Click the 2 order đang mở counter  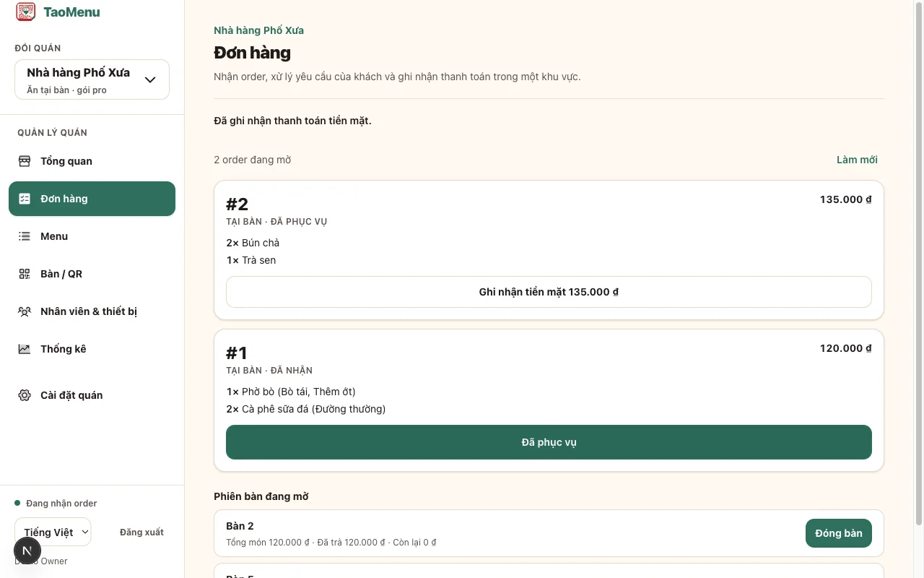(x=253, y=160)
